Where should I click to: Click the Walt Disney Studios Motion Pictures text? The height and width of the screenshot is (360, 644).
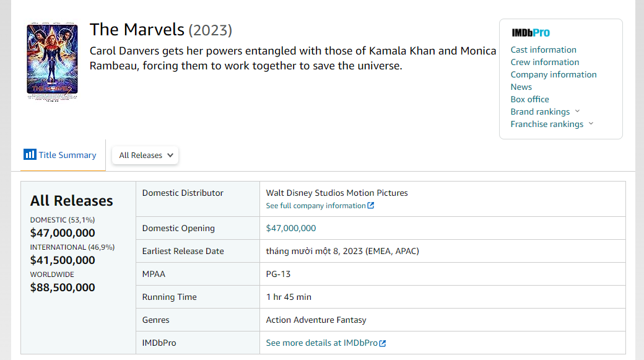[336, 193]
